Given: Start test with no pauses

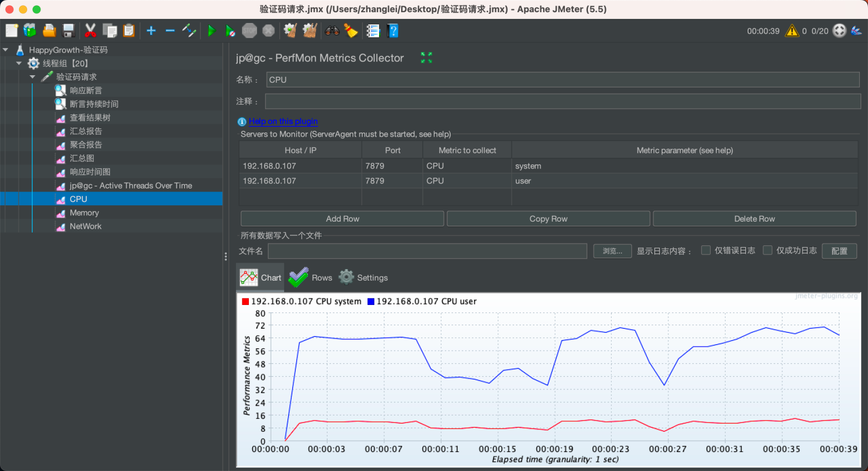Looking at the screenshot, I should [x=230, y=31].
